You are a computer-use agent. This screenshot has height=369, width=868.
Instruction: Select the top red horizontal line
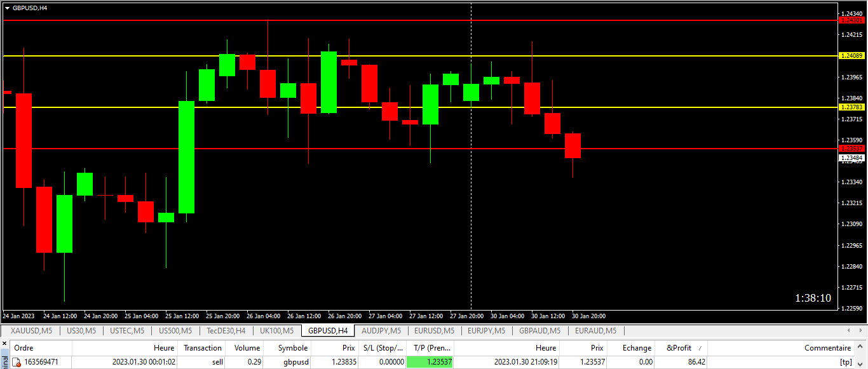pos(419,20)
